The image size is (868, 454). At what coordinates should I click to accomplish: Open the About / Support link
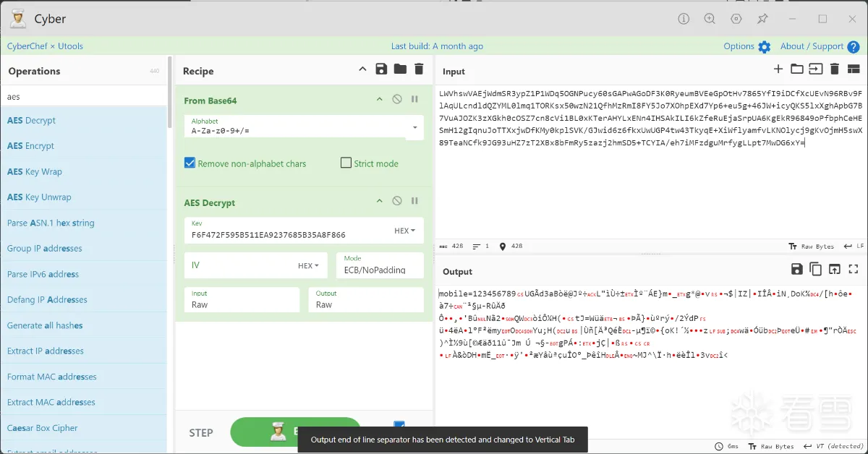click(x=812, y=46)
